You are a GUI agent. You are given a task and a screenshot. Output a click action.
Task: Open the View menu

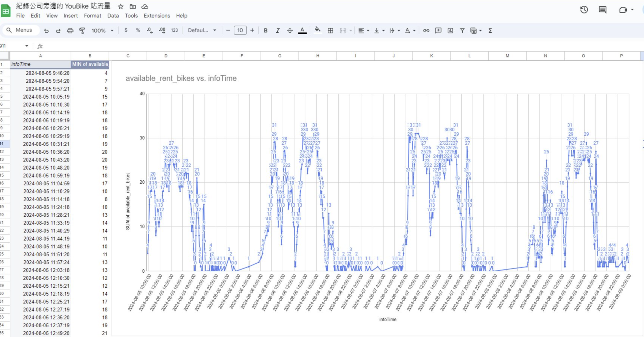(52, 16)
